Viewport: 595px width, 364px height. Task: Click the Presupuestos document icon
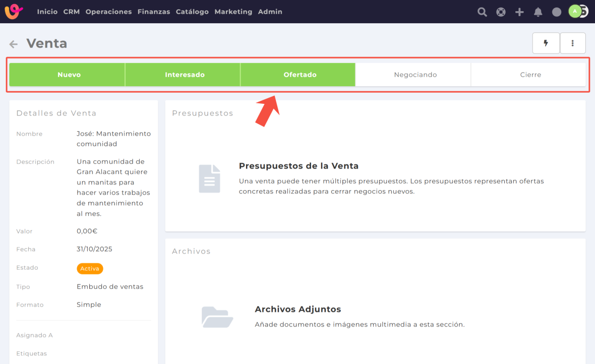pyautogui.click(x=209, y=178)
